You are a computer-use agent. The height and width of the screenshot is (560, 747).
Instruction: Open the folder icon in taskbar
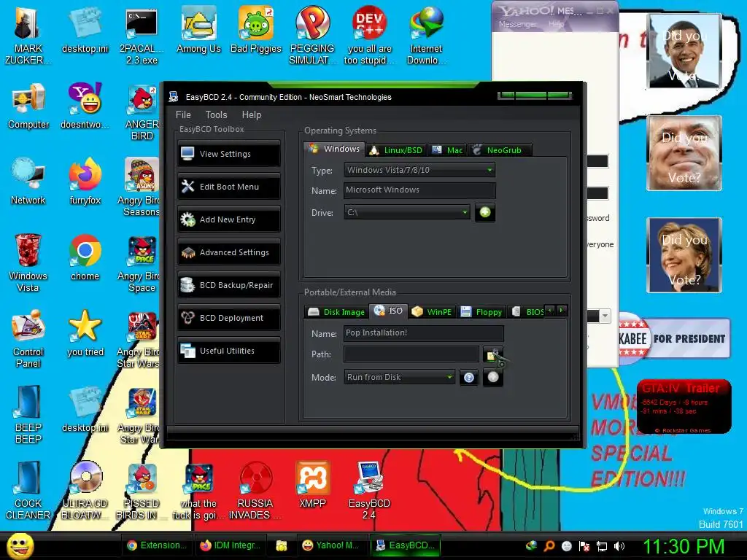[x=282, y=545]
